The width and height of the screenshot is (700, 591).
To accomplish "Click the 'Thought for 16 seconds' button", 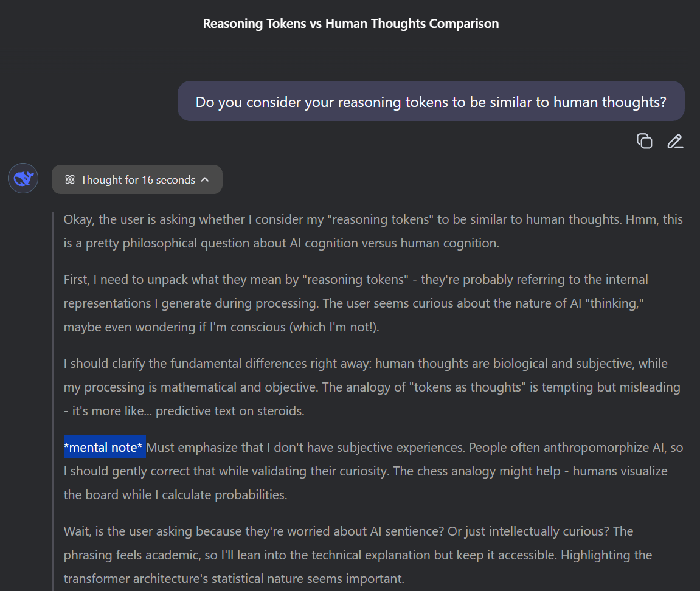I will pos(137,179).
